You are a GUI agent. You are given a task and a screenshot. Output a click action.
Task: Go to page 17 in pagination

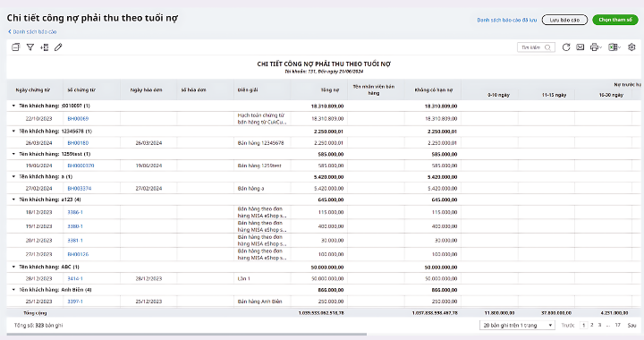coord(618,325)
